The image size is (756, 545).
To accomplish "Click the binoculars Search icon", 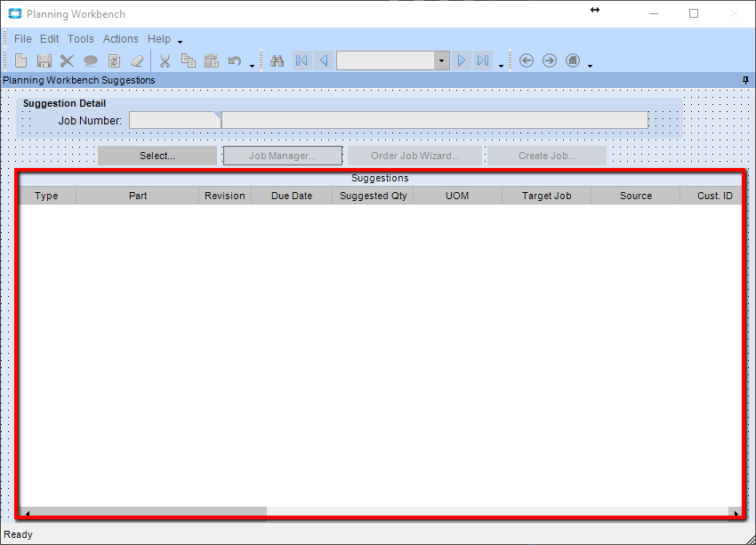I will (x=277, y=60).
